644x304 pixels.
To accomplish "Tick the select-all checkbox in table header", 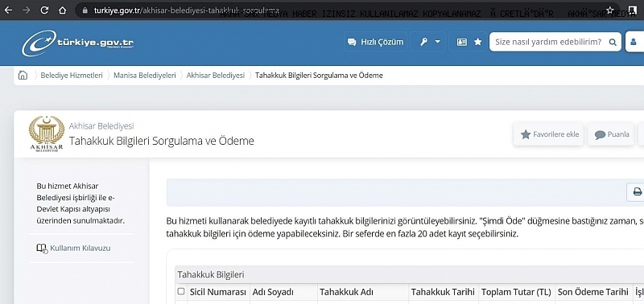I will (180, 291).
